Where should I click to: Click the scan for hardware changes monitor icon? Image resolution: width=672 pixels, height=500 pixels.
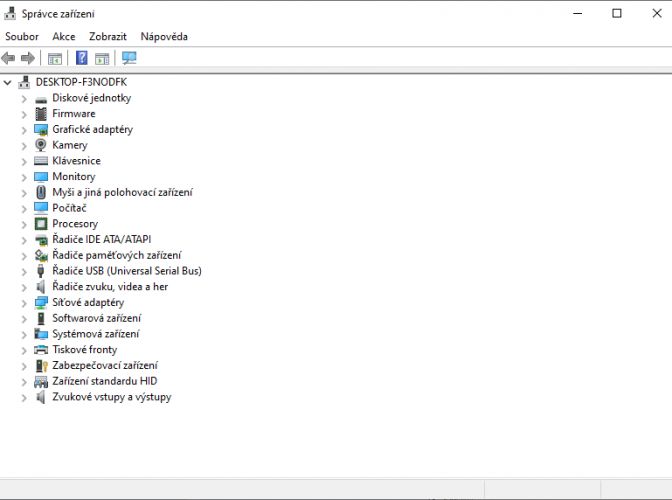point(129,58)
